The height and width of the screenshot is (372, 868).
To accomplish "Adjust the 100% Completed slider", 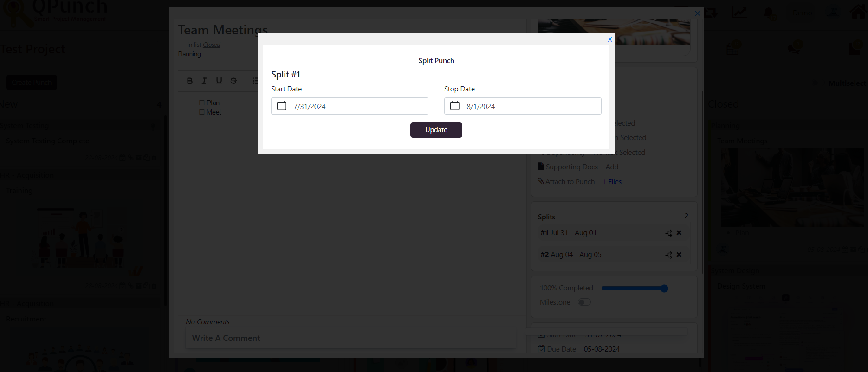I will click(635, 289).
